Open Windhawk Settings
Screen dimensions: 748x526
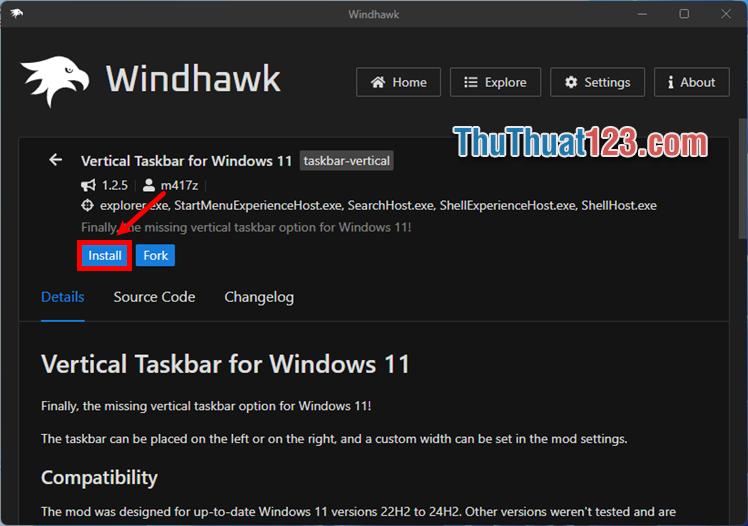pos(597,82)
